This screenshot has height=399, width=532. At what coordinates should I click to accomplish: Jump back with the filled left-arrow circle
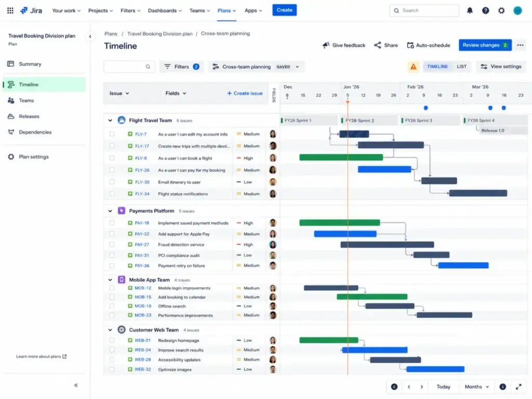[394, 387]
